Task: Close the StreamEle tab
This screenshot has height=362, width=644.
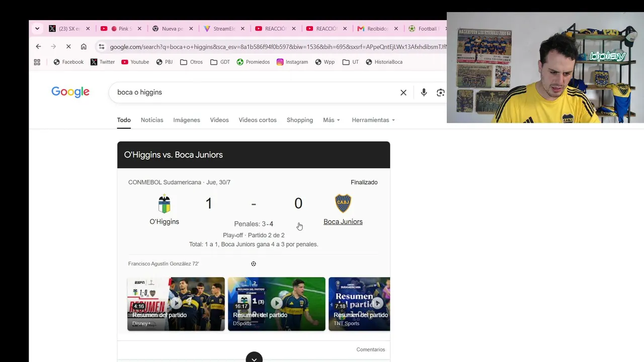Action: (243, 29)
